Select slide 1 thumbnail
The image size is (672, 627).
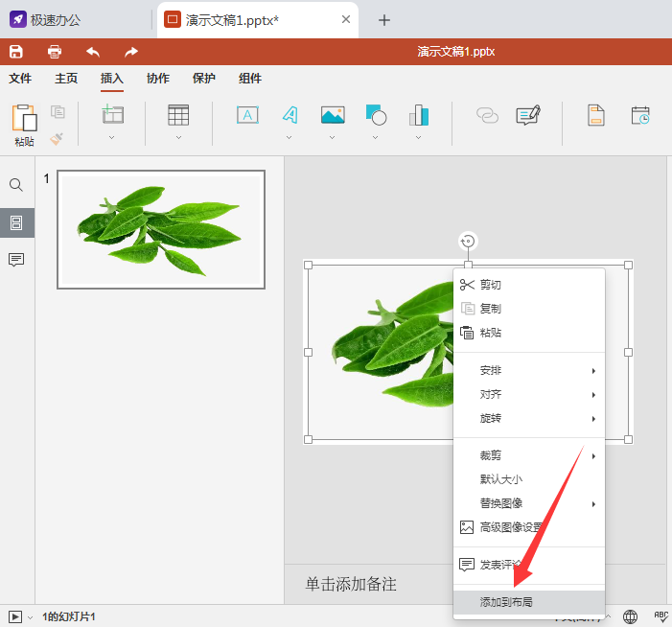[161, 229]
